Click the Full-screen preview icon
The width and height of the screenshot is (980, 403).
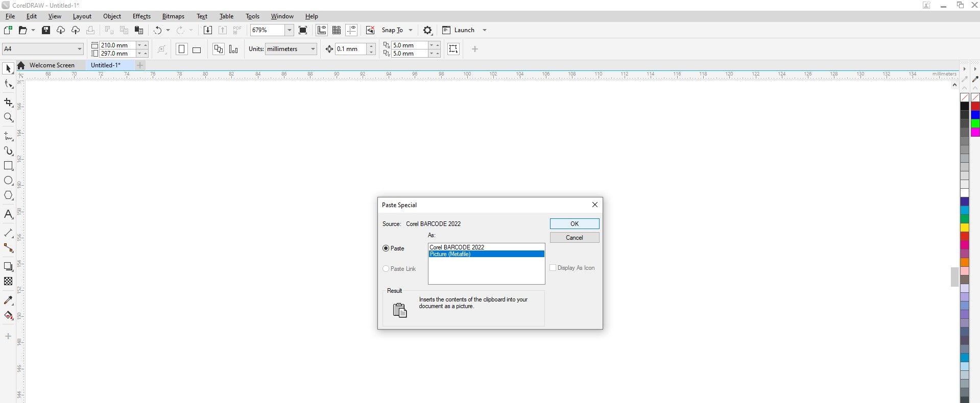(303, 30)
